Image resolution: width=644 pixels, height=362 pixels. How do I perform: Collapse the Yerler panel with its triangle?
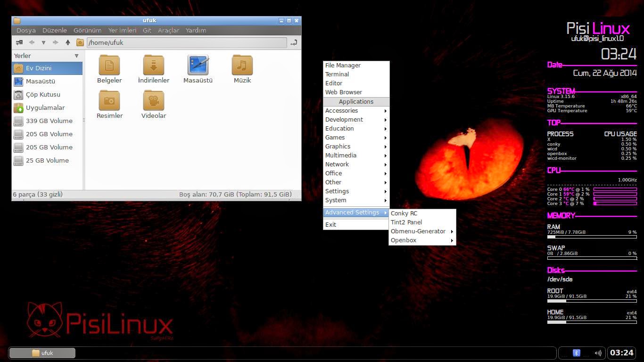pyautogui.click(x=77, y=56)
